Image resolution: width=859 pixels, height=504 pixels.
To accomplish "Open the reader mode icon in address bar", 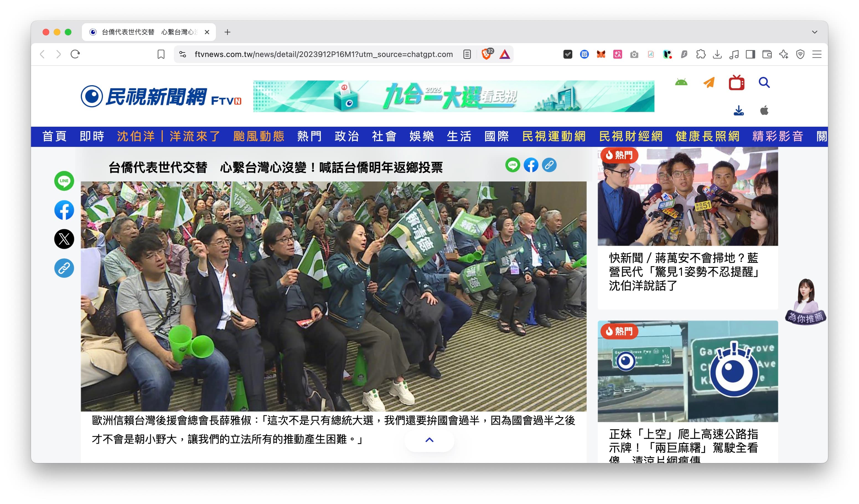I will pos(467,54).
